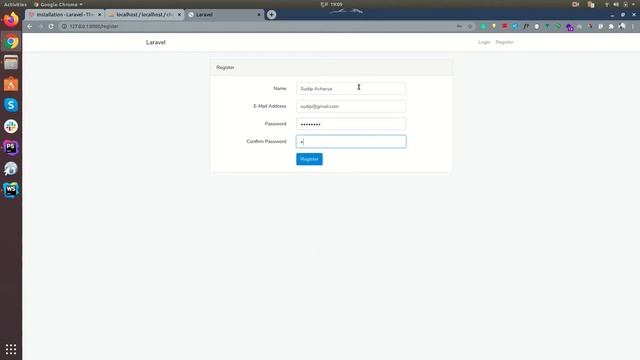Open Ubuntu Software from the dock

pos(11,84)
